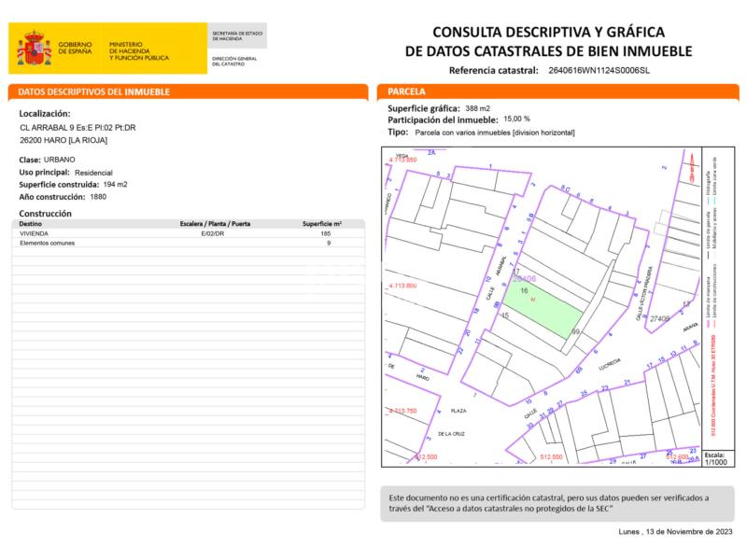Select the Datos Descriptivos del Inmueble header
This screenshot has width=747, height=560.
coord(93,92)
